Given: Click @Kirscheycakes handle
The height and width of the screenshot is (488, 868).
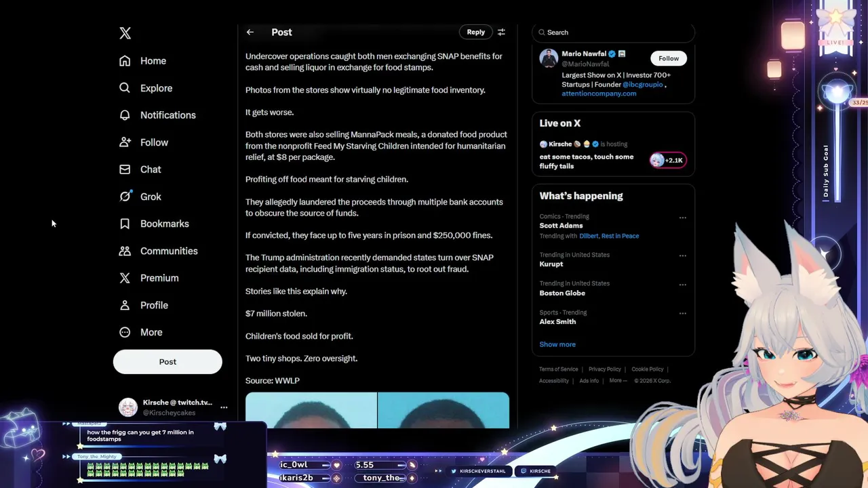Looking at the screenshot, I should (x=169, y=413).
